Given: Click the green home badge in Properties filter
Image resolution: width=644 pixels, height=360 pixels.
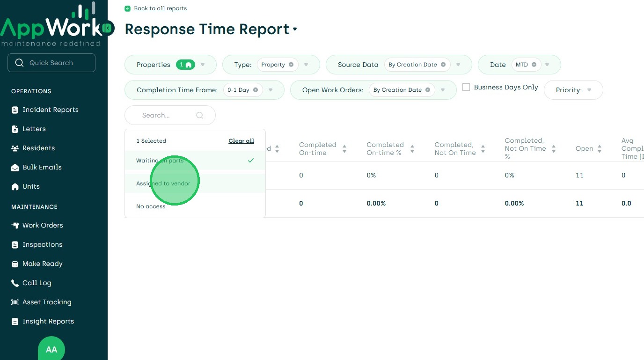Looking at the screenshot, I should [x=185, y=65].
